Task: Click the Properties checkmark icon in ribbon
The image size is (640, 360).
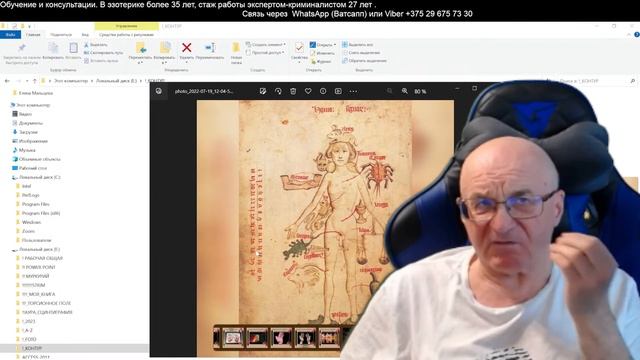Action: (x=299, y=48)
